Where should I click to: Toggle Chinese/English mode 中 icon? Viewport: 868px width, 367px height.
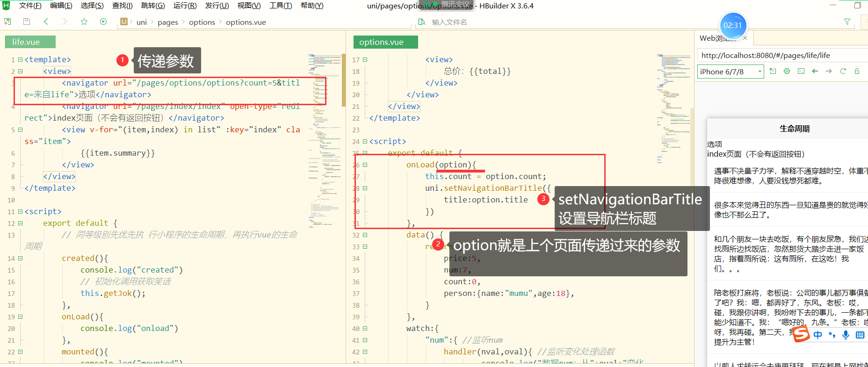817,335
